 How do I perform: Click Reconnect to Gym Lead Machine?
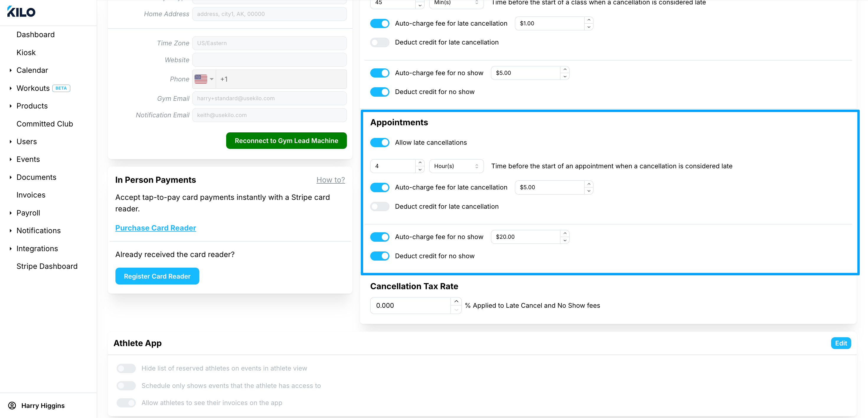tap(286, 141)
